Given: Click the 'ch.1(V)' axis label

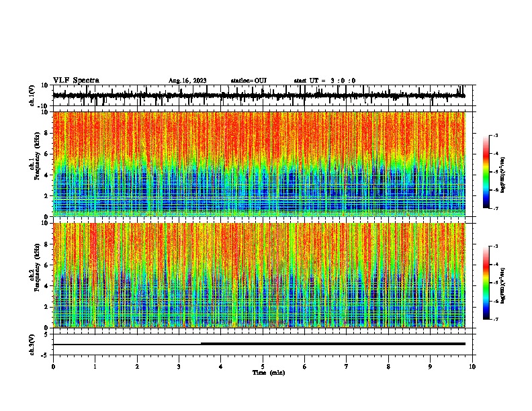Looking at the screenshot, I should [32, 95].
